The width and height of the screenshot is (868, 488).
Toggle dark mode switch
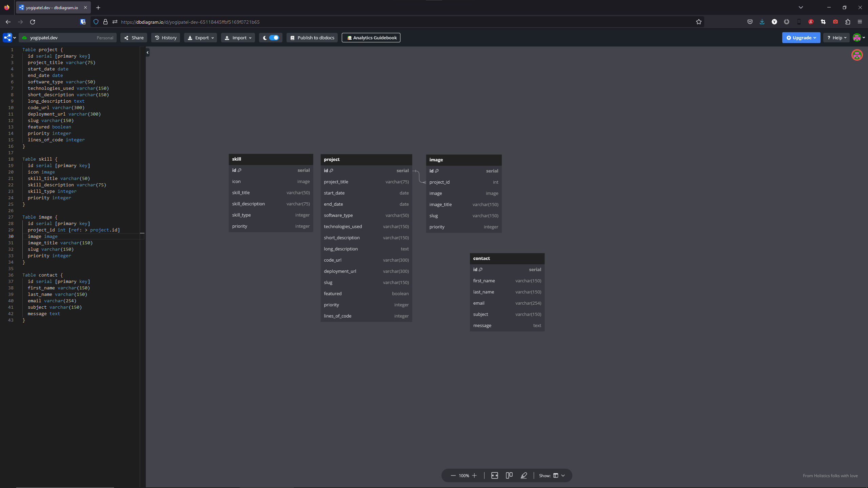274,38
